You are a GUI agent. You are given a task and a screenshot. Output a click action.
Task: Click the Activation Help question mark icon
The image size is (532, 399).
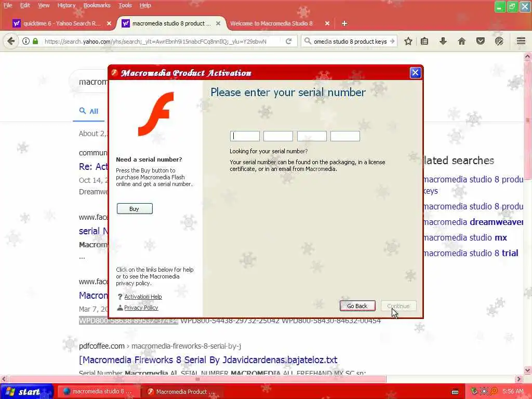click(x=120, y=297)
